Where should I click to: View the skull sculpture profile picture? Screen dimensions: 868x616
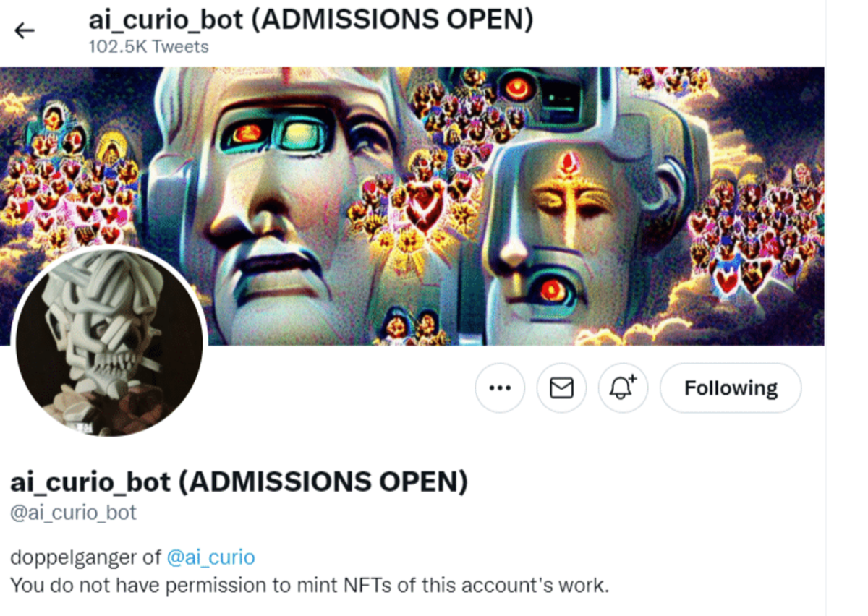click(109, 341)
